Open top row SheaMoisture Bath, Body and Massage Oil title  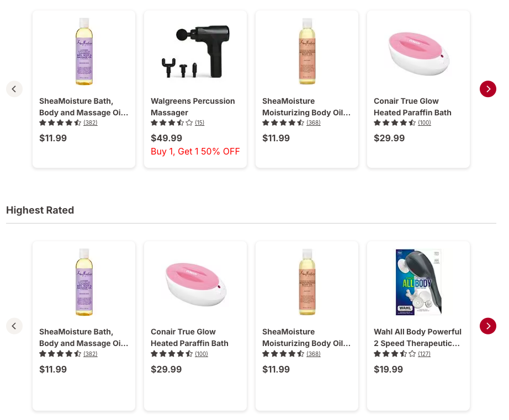83,107
